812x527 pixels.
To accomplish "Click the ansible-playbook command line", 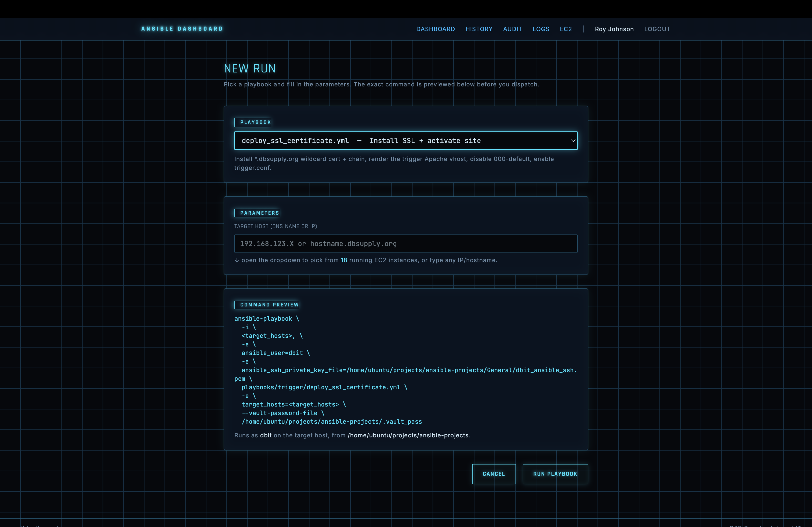I will (x=266, y=319).
